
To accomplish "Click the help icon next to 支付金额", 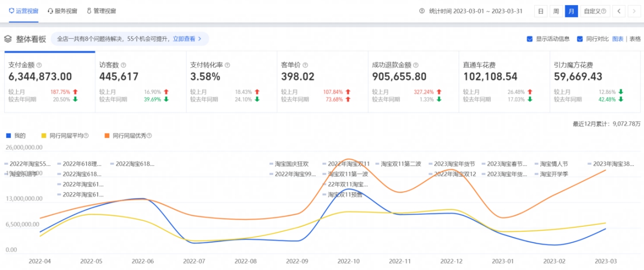I will click(39, 65).
